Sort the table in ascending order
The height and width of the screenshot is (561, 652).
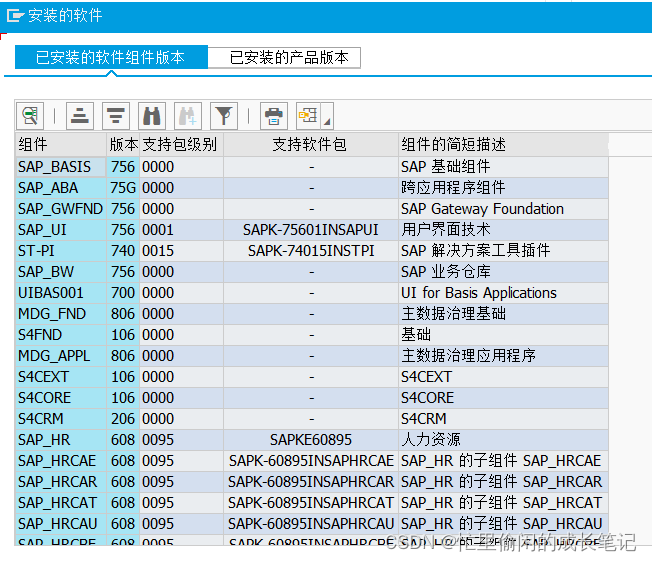79,116
